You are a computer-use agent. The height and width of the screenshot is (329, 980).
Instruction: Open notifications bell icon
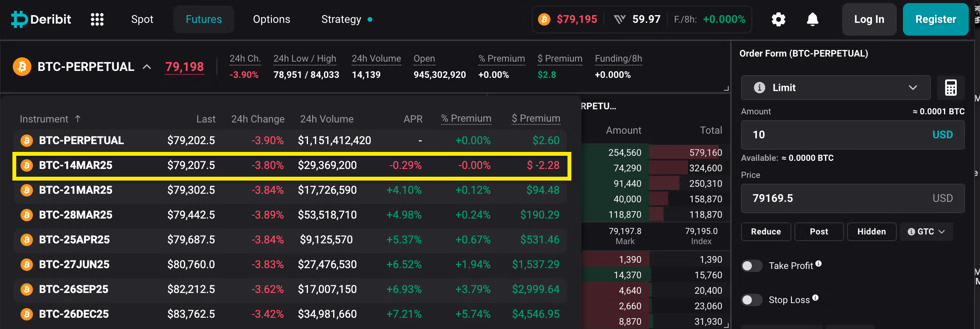813,19
